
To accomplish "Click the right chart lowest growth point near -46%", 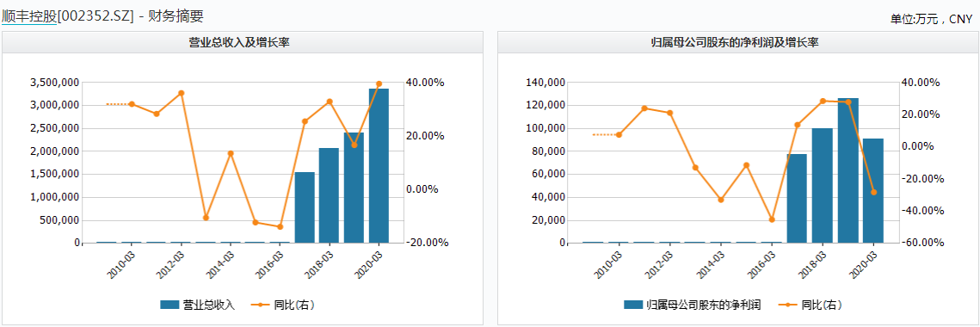I will (x=772, y=219).
